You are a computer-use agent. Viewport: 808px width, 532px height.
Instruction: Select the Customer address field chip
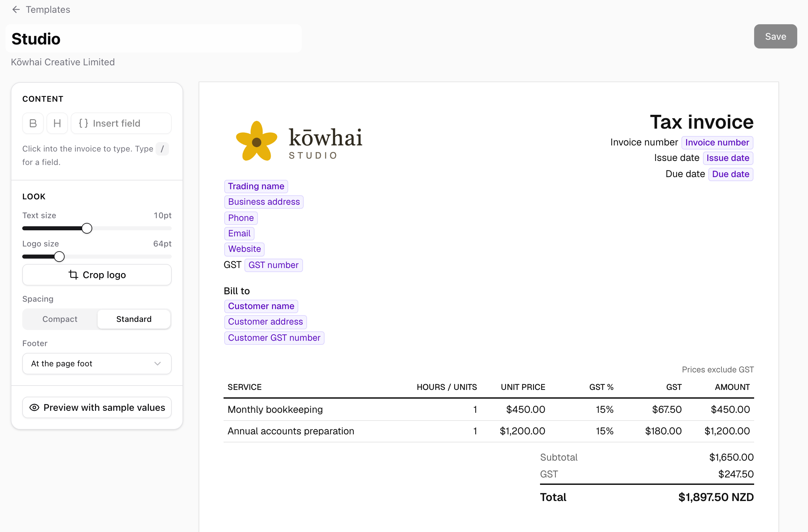tap(266, 322)
